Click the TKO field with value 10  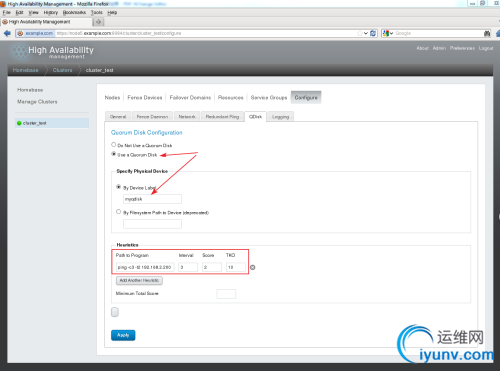coord(236,267)
